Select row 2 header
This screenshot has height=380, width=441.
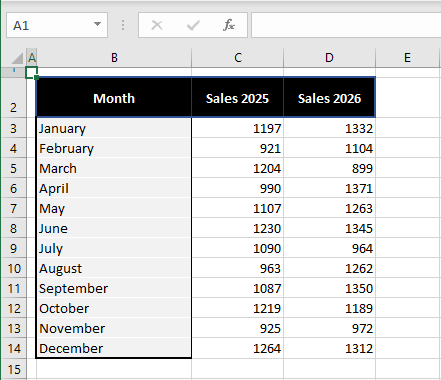[x=13, y=97]
